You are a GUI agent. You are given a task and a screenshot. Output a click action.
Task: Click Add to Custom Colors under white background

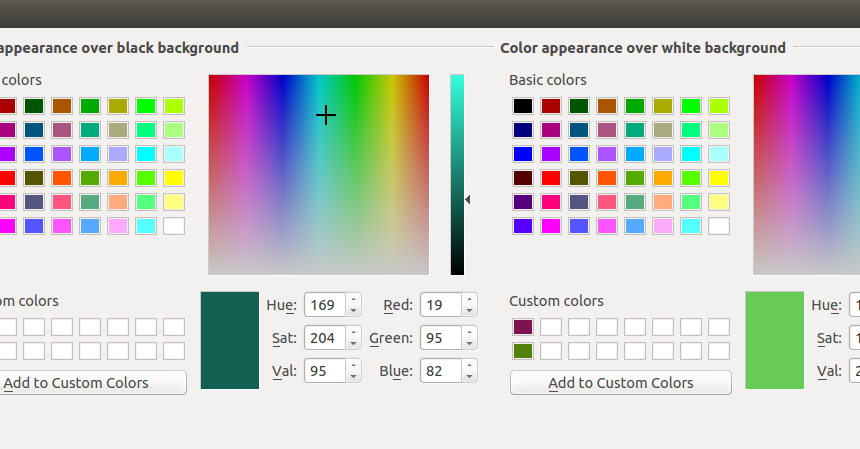tap(621, 383)
